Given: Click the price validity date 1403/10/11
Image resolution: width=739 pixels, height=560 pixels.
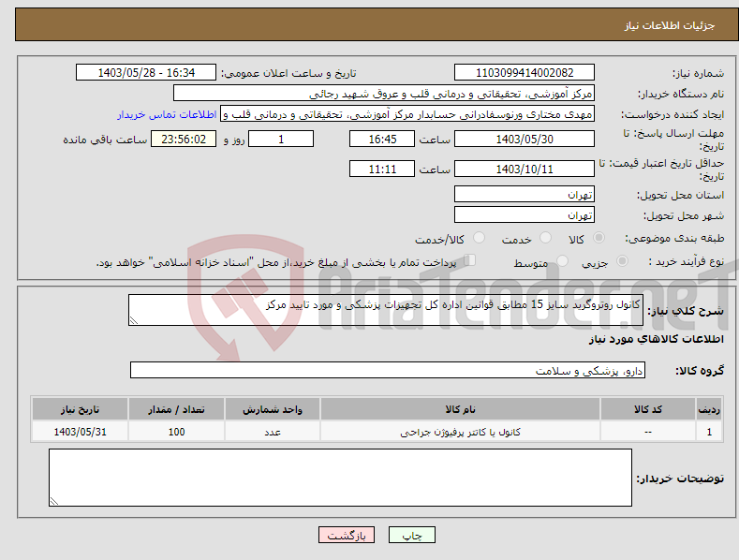Looking at the screenshot, I should pyautogui.click(x=525, y=169).
